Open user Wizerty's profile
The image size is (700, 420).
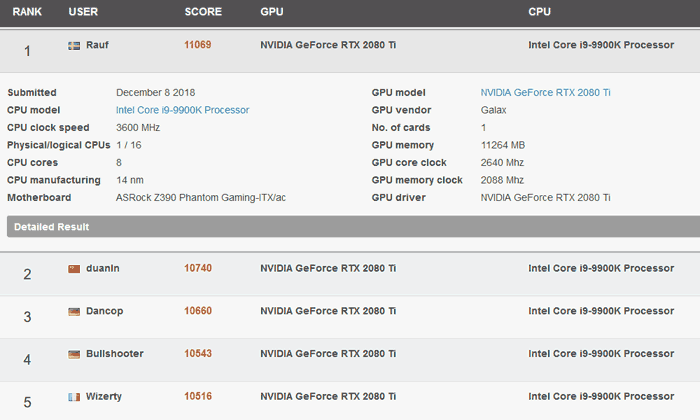click(104, 396)
